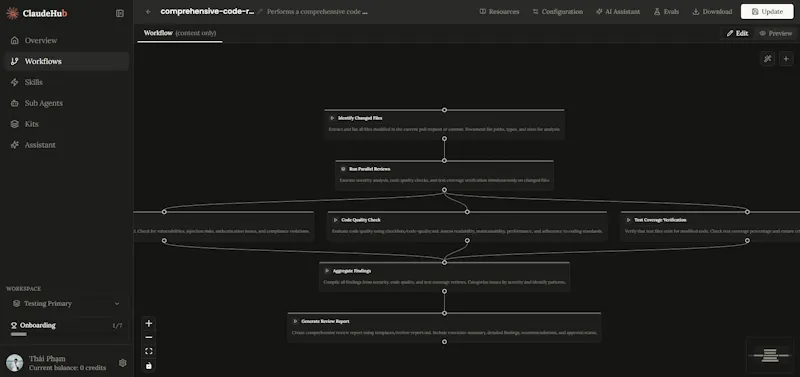Screen dimensions: 800x377
Task: Click the top connector of Test Coverage Verification
Action: (747, 212)
